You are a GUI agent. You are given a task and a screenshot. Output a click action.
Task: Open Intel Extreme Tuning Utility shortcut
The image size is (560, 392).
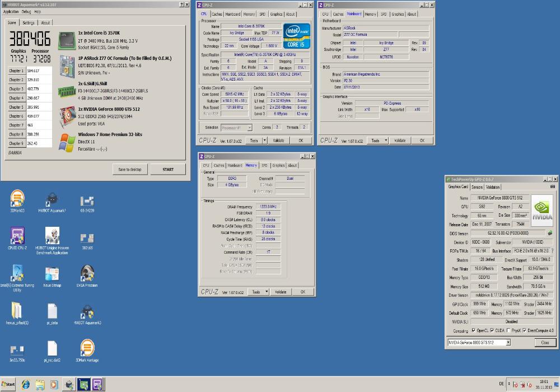tap(17, 278)
